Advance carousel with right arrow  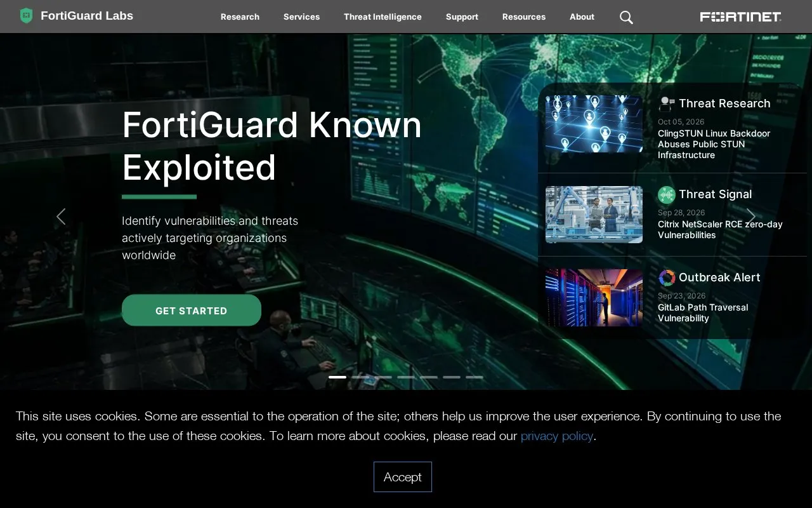point(751,217)
